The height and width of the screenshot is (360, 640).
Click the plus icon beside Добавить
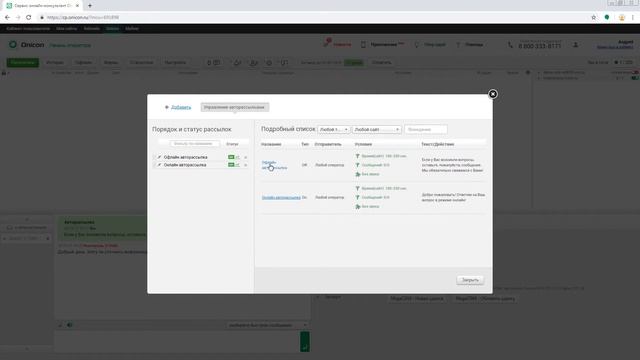[x=167, y=107]
